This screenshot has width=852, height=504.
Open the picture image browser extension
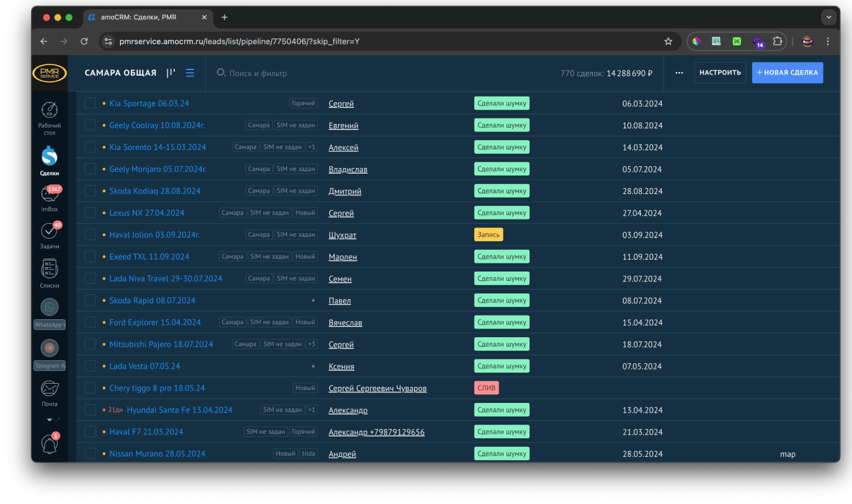pos(716,42)
